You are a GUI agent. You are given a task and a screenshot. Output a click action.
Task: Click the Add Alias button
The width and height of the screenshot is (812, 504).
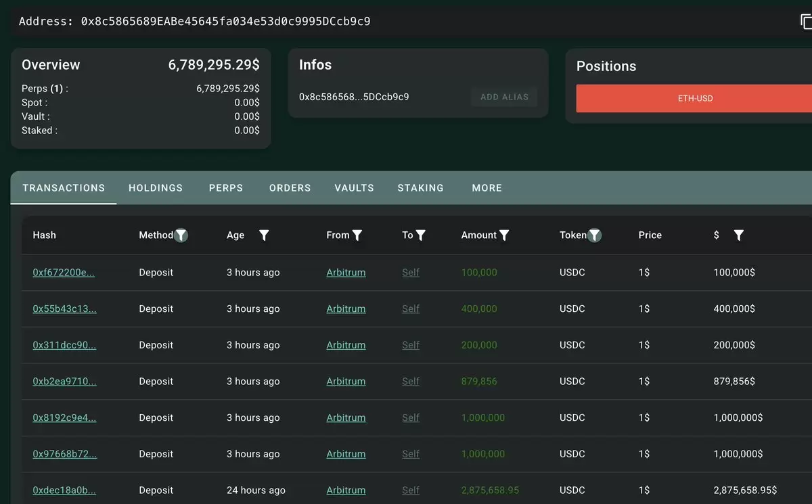click(504, 97)
